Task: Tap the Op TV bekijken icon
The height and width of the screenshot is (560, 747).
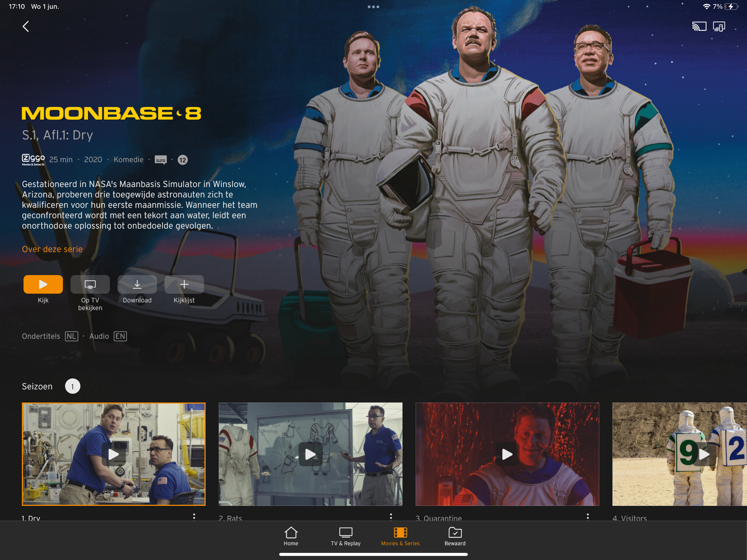Action: pos(90,284)
